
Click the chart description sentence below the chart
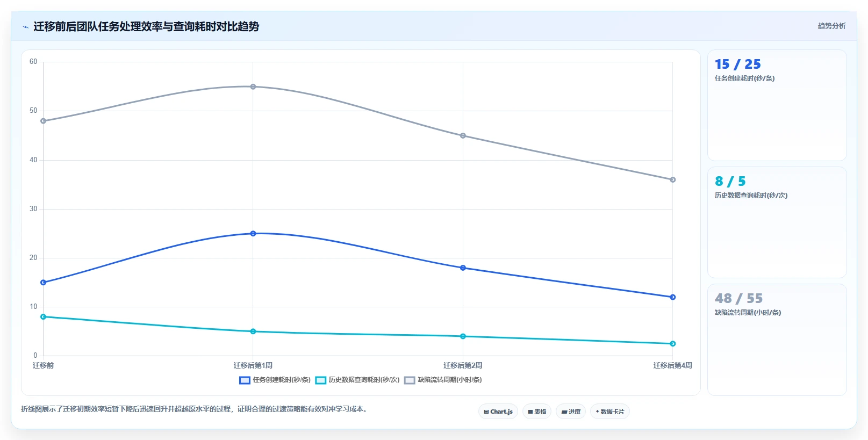click(196, 409)
